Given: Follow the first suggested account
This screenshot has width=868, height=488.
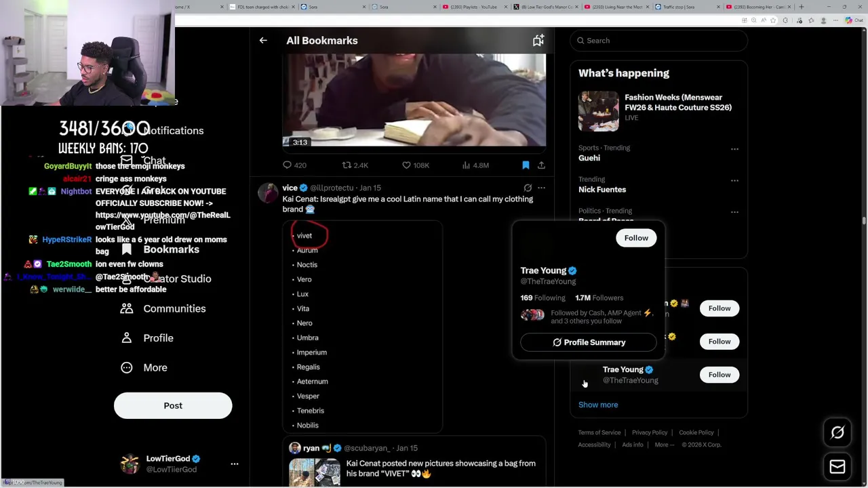Looking at the screenshot, I should pos(719,308).
